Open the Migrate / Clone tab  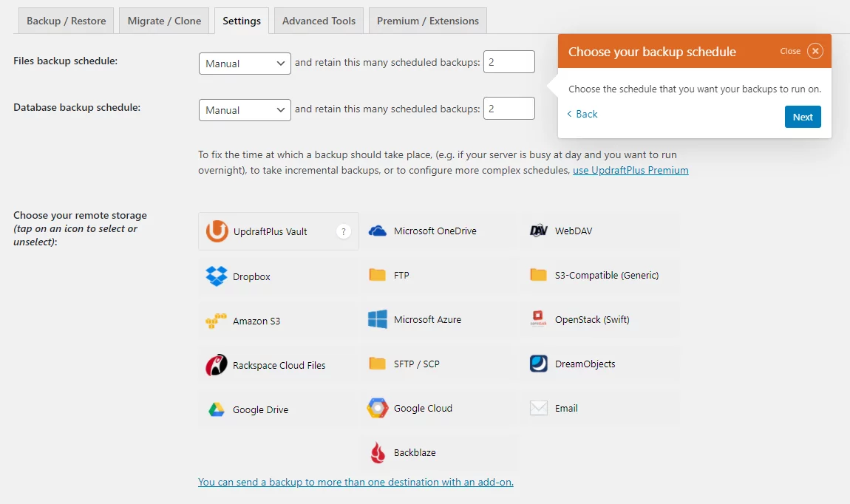(164, 21)
